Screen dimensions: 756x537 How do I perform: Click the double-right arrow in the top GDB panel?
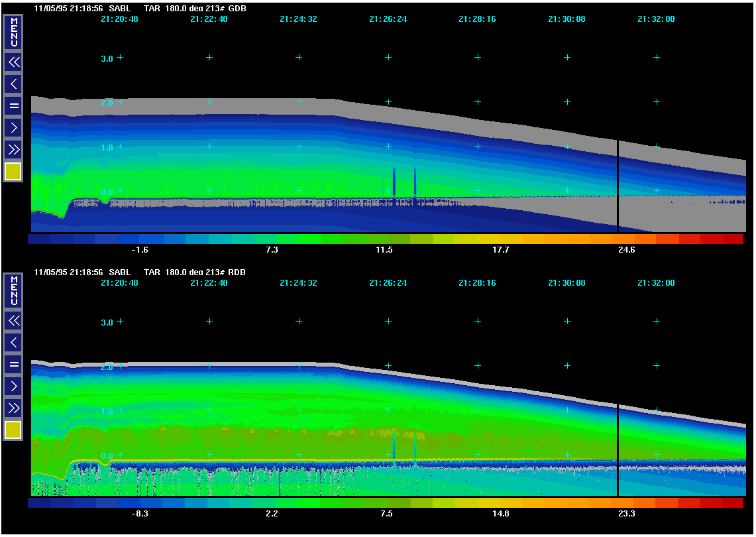coord(13,149)
